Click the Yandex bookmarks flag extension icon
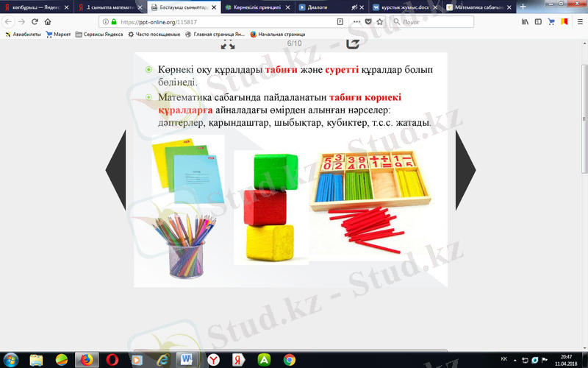This screenshot has height=368, width=588. pos(564,22)
